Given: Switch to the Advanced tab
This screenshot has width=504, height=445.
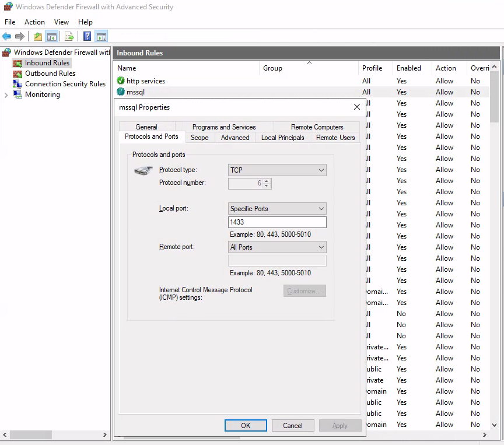Looking at the screenshot, I should click(x=235, y=138).
